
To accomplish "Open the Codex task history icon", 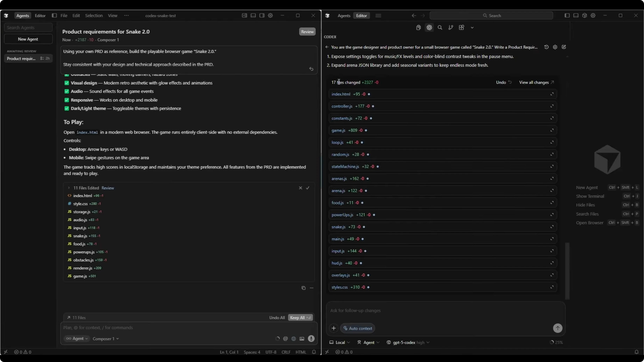I will (x=546, y=47).
